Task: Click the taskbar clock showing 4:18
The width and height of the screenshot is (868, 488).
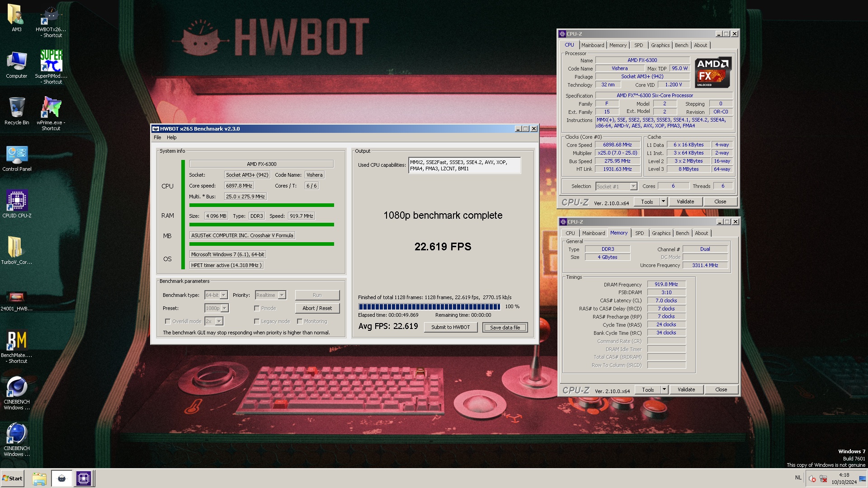Action: coord(844,479)
